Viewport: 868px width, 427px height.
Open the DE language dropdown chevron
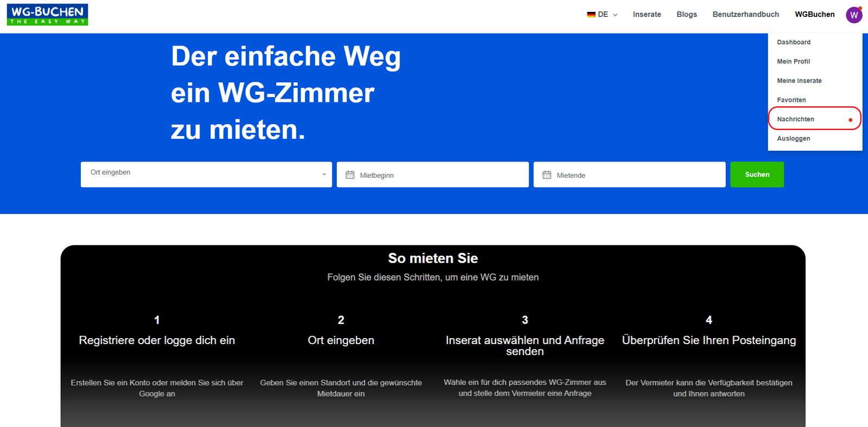615,15
